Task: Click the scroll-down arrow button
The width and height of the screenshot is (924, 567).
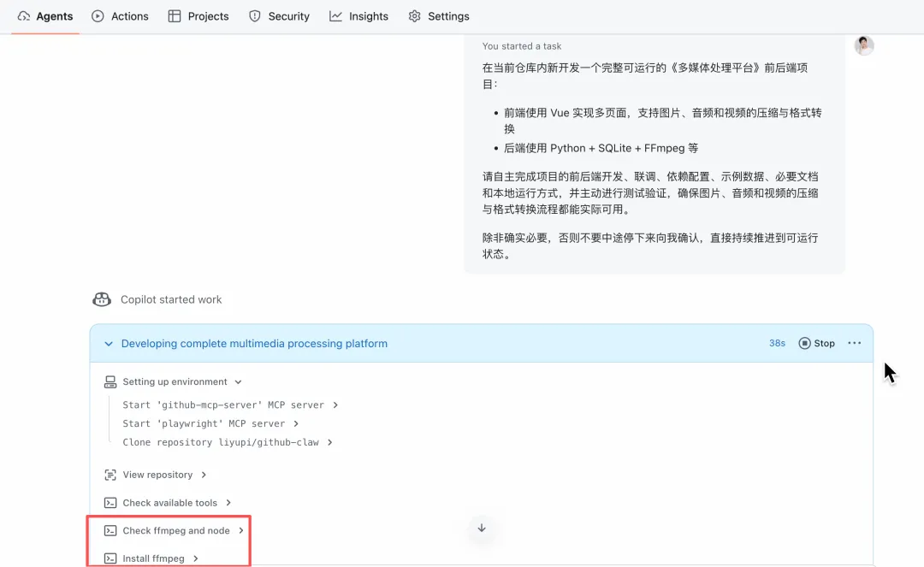Action: pyautogui.click(x=482, y=528)
